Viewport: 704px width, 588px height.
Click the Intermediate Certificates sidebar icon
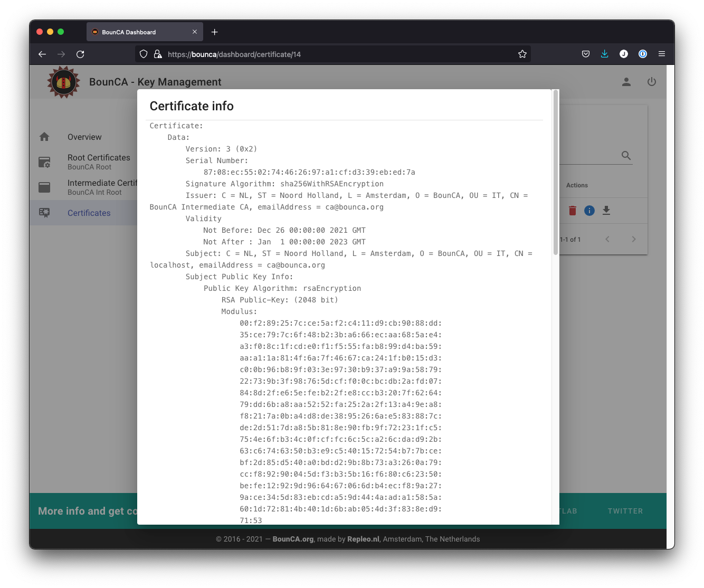point(44,187)
